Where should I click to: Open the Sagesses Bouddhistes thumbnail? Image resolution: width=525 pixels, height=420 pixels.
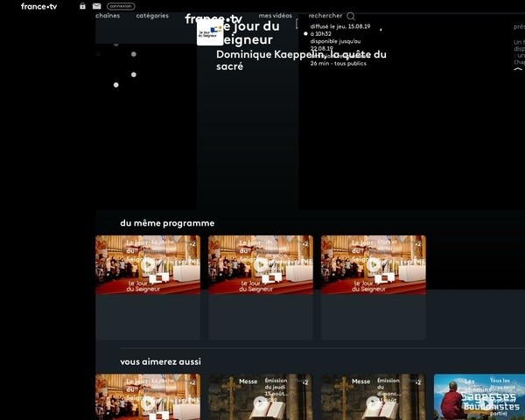click(479, 398)
